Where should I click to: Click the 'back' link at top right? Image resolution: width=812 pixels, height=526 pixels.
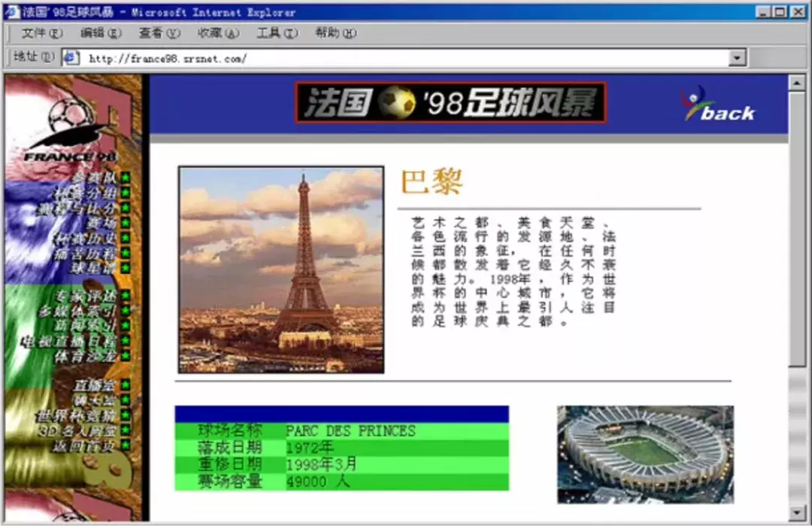pos(726,112)
